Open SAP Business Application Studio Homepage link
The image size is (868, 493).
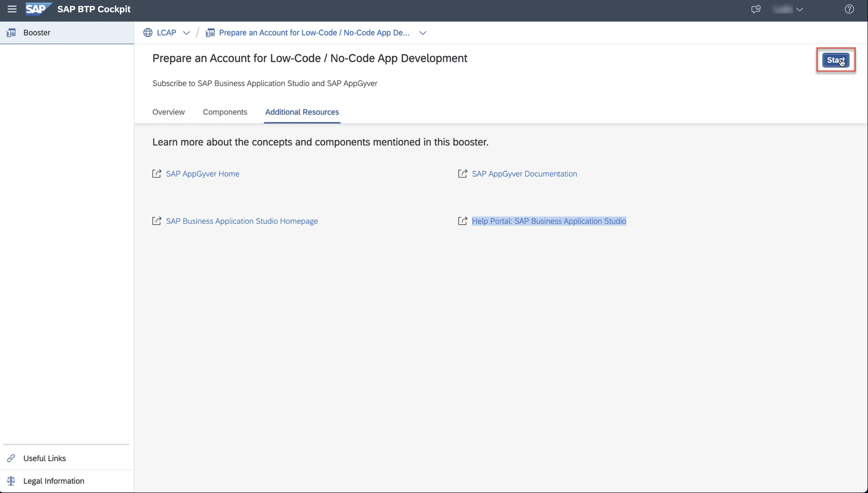tap(242, 221)
